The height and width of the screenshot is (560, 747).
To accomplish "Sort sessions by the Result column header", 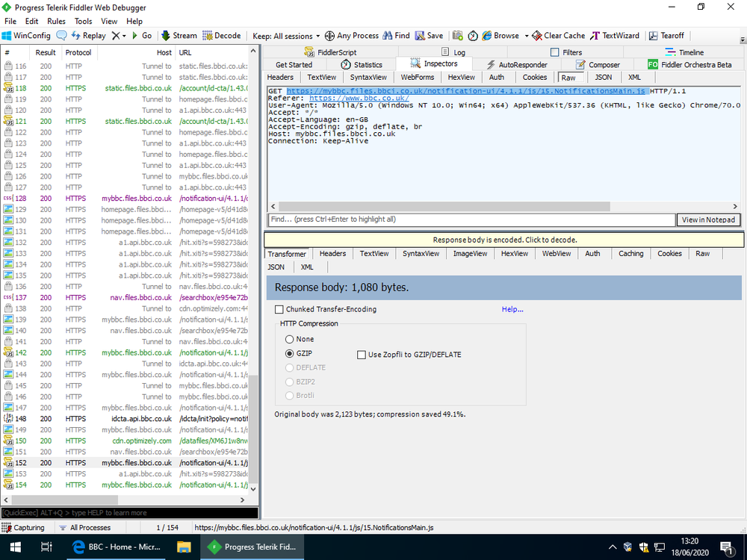I will point(46,52).
